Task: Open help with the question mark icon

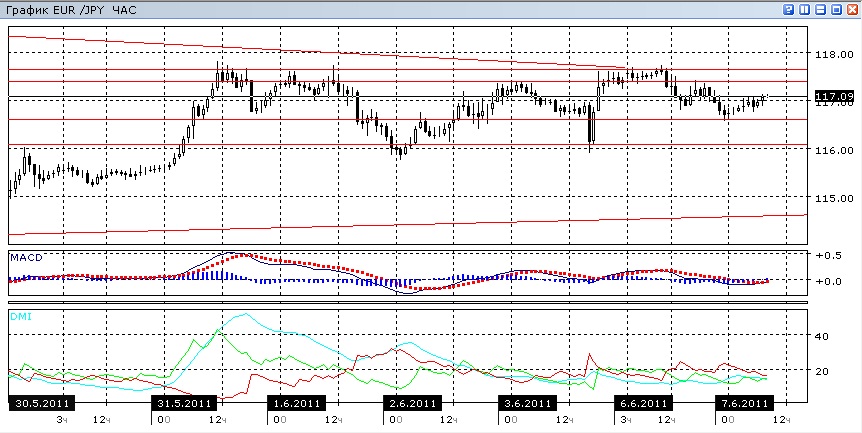Action: (x=789, y=9)
